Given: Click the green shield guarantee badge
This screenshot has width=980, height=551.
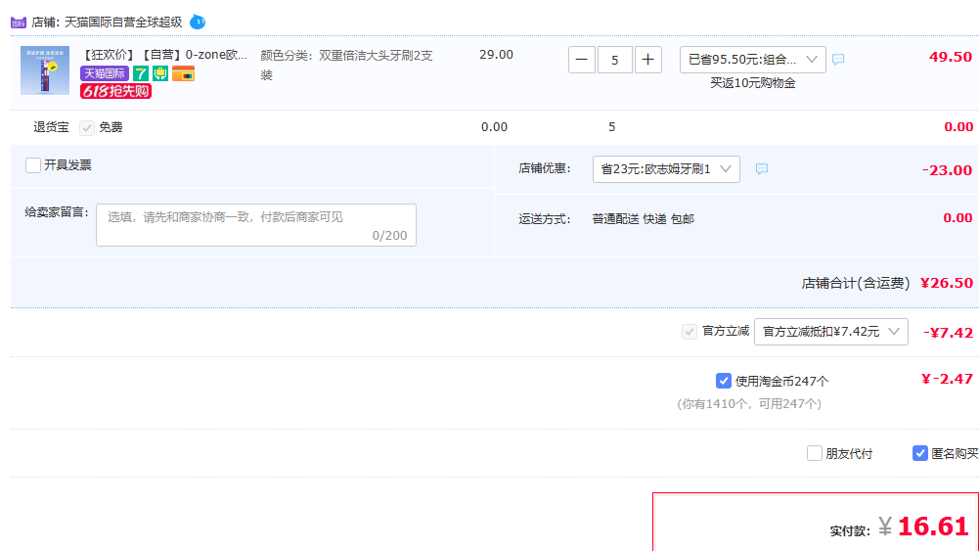Looking at the screenshot, I should point(160,73).
